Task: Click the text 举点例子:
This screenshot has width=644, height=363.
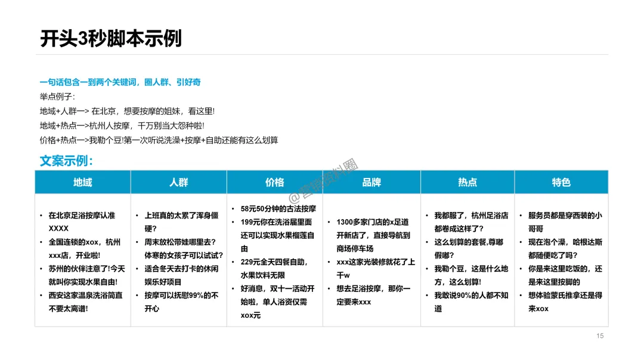Action: pos(57,97)
